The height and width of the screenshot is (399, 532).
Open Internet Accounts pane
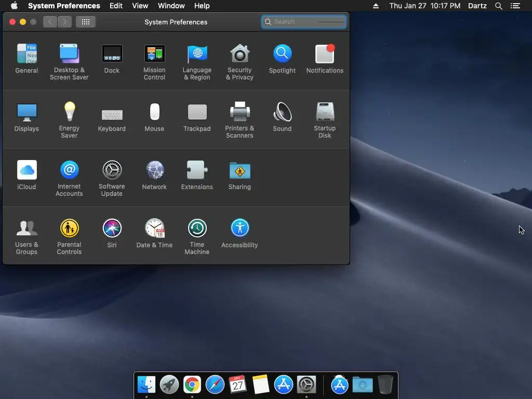pyautogui.click(x=69, y=178)
